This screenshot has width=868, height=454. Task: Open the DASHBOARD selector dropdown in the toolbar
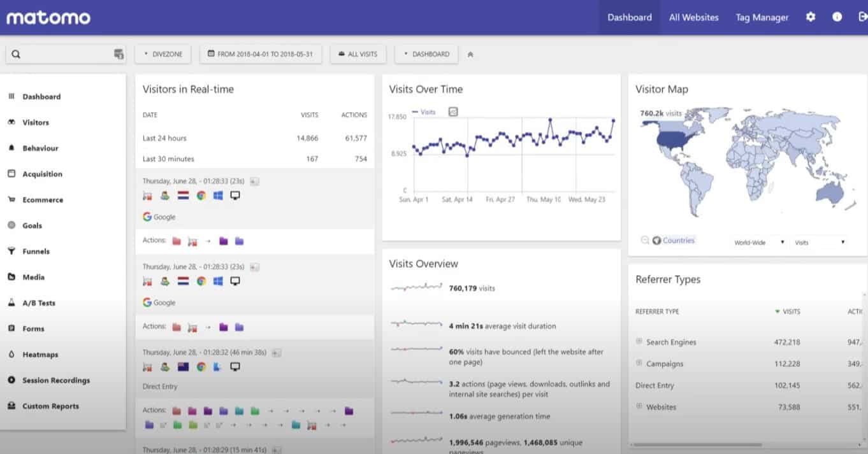pos(426,54)
